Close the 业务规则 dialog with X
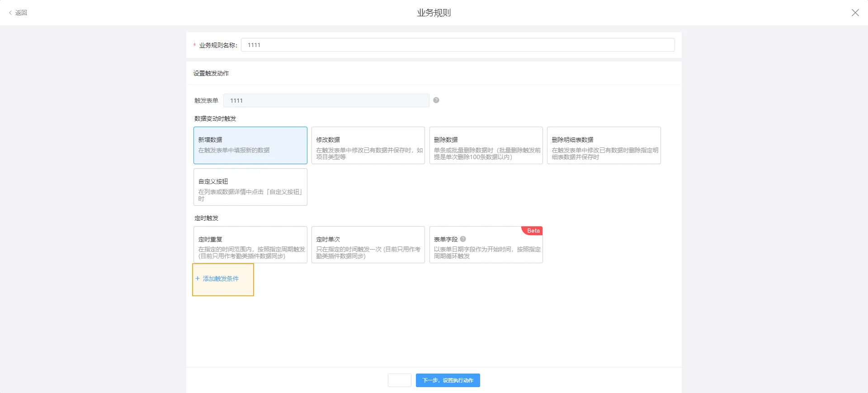Viewport: 868px width, 393px height. (x=855, y=13)
